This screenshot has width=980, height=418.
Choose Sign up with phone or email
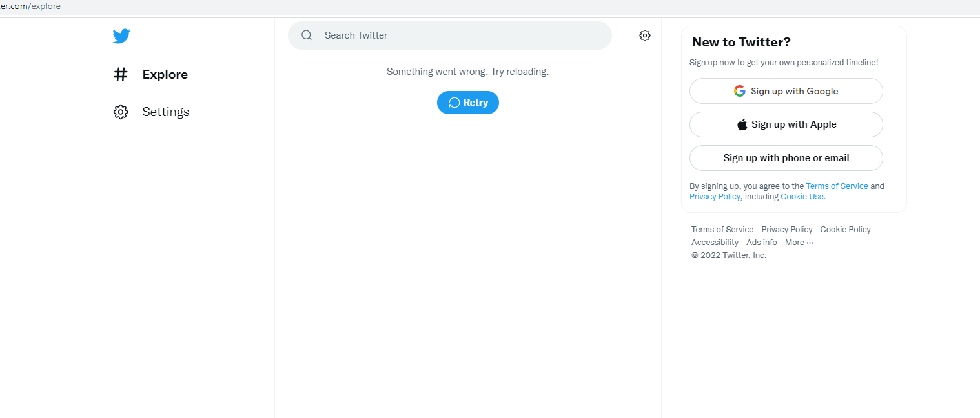(x=786, y=158)
